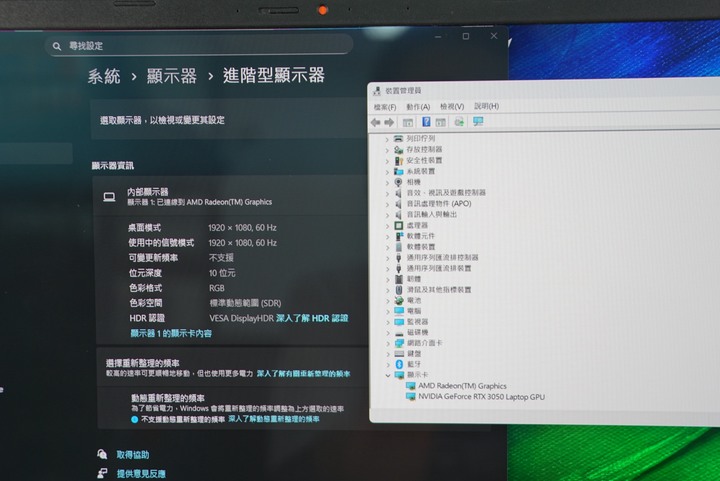Click the AMD Radeon(TM) Graphics adapter icon
720x481 pixels.
click(x=411, y=386)
